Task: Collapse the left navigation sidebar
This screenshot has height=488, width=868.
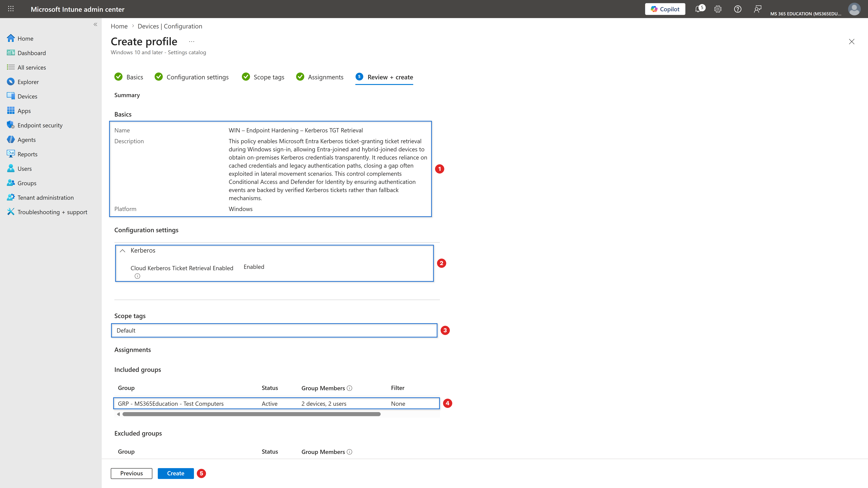Action: click(95, 24)
